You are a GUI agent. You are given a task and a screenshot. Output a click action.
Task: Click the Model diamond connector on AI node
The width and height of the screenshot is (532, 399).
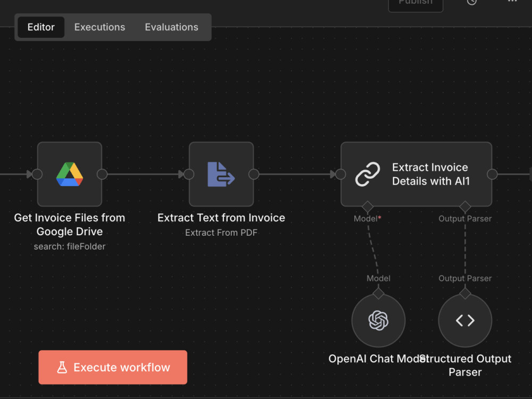[x=368, y=206]
